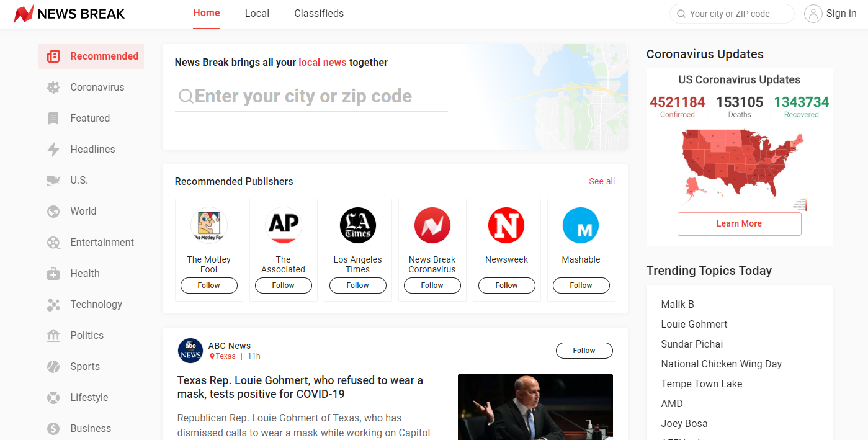Click the Coronavirus virus icon in sidebar
The image size is (868, 440).
point(53,88)
